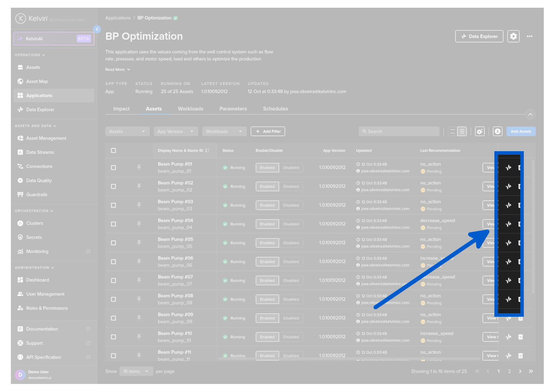Pin the Beam Pump #03 row
555x392 pixels.
click(139, 205)
